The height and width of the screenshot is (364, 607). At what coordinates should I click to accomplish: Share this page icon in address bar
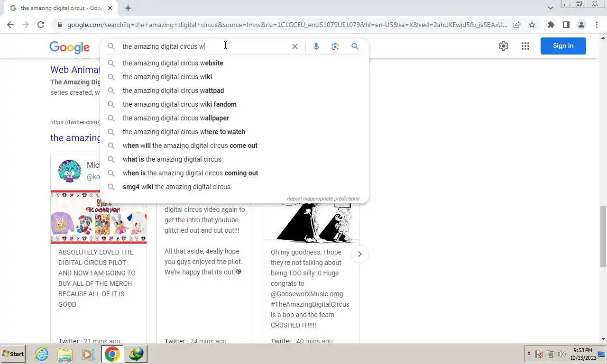click(517, 25)
